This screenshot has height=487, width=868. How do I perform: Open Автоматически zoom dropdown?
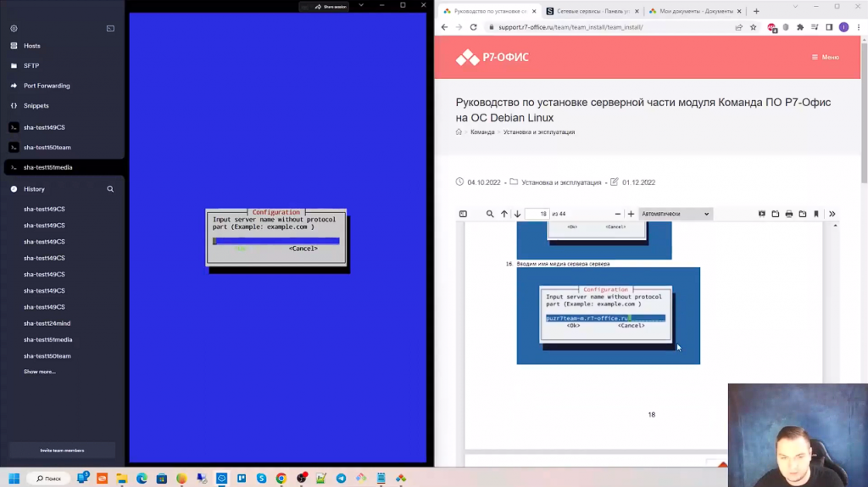(676, 214)
